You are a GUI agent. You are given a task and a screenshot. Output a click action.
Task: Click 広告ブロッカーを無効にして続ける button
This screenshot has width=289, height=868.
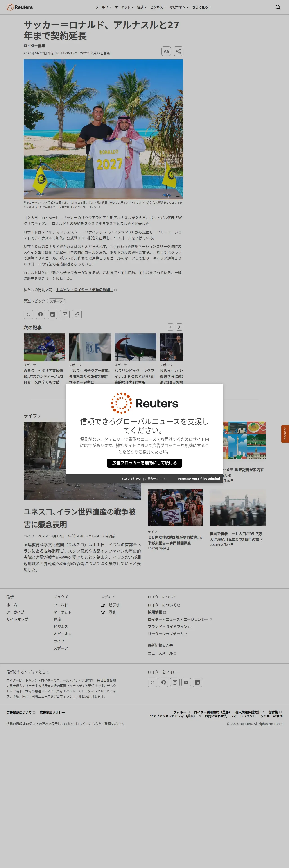(144, 463)
